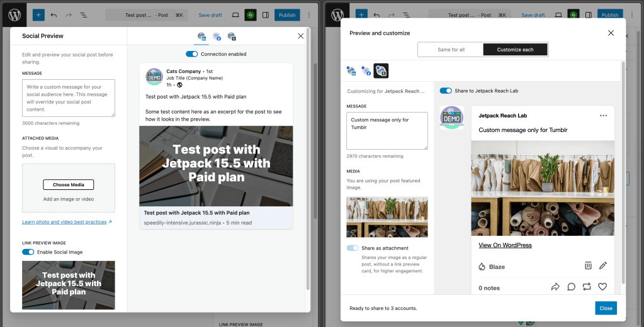Click the reblog icon in the Tumblr preview
This screenshot has height=327, width=644.
pyautogui.click(x=587, y=287)
